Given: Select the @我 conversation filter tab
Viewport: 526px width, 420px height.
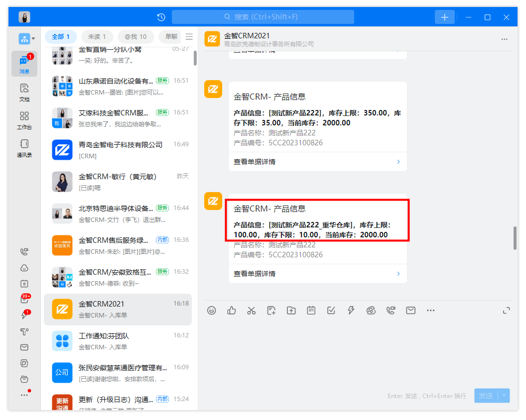Looking at the screenshot, I should pyautogui.click(x=135, y=36).
